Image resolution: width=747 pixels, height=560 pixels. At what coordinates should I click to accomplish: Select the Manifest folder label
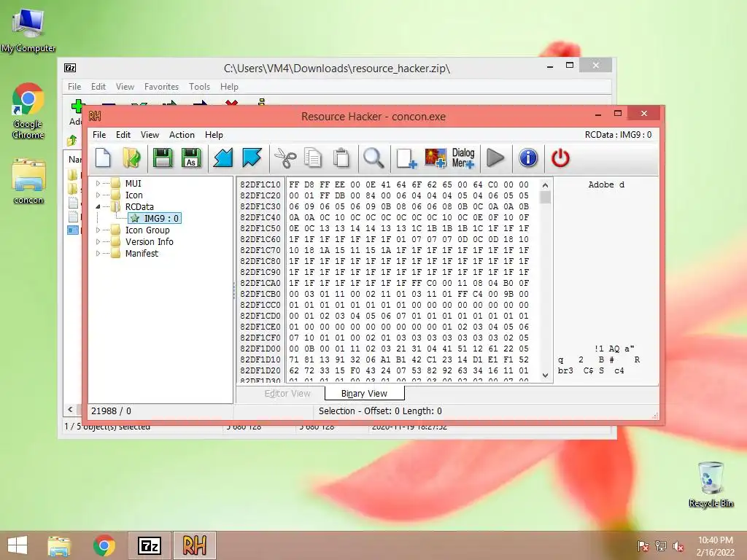coord(142,253)
